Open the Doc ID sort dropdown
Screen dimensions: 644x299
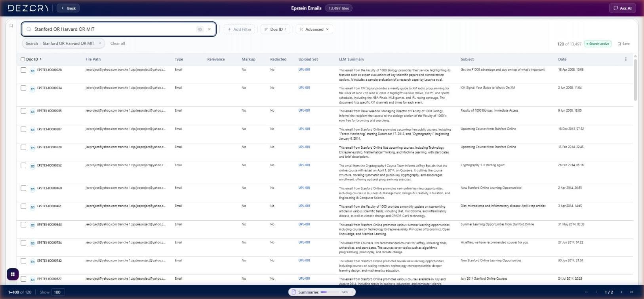pos(275,29)
